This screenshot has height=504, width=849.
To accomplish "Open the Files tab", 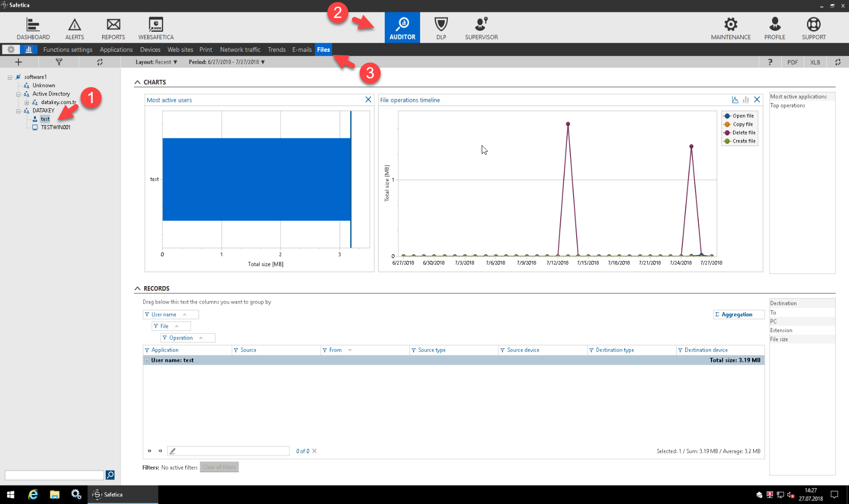I will (x=324, y=50).
